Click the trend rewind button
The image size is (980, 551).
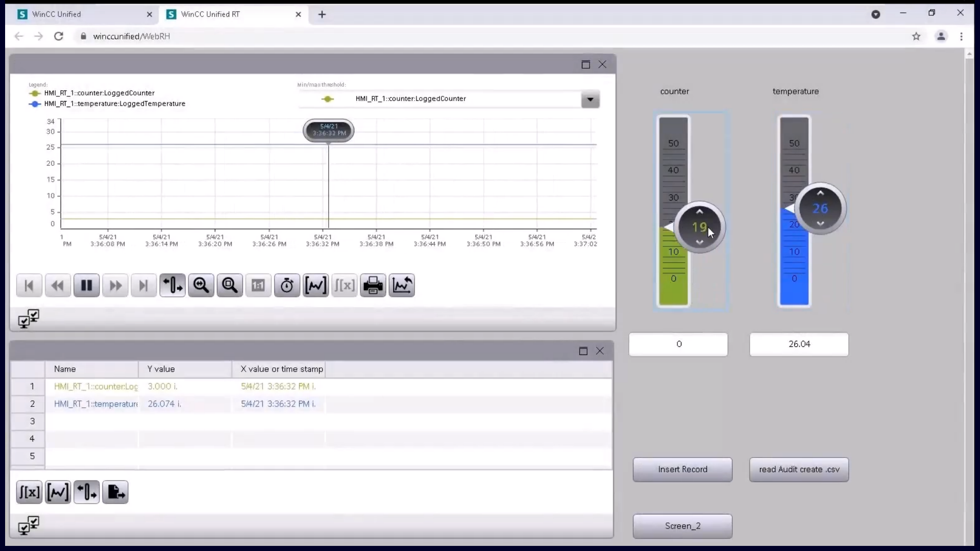(x=58, y=286)
